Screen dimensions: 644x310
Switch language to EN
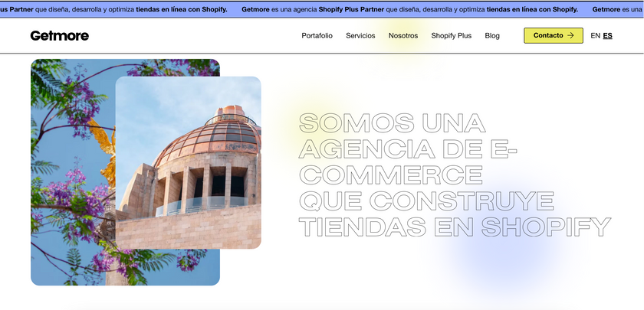pos(595,36)
